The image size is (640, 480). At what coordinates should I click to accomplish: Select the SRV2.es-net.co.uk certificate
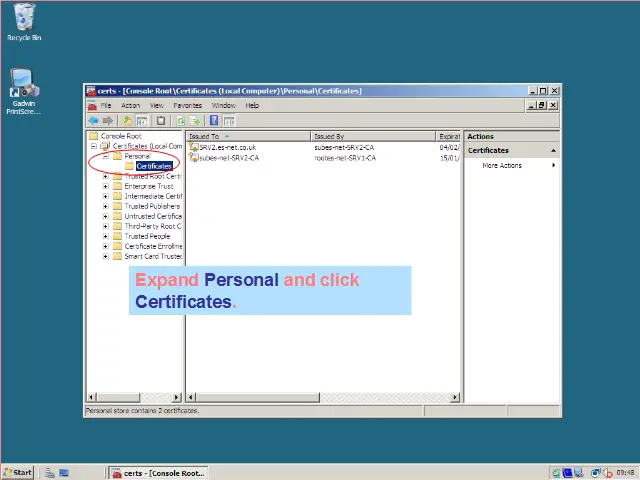pos(226,147)
